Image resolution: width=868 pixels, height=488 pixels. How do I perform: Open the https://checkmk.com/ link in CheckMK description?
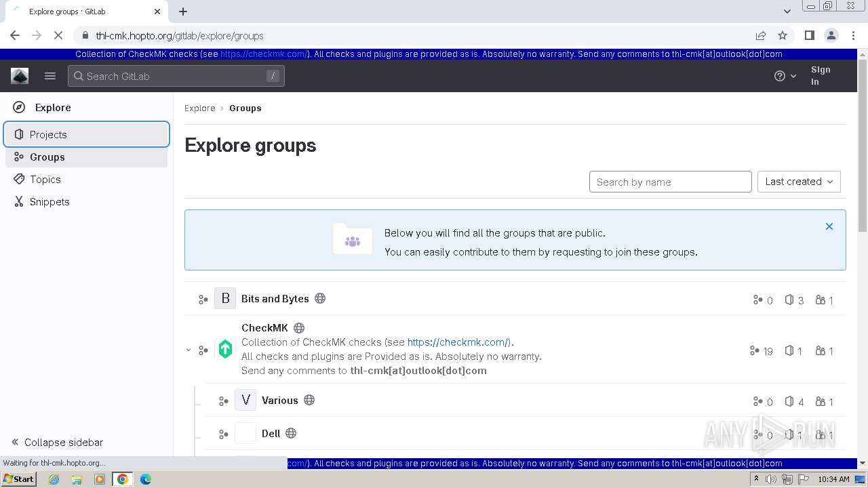pyautogui.click(x=458, y=342)
